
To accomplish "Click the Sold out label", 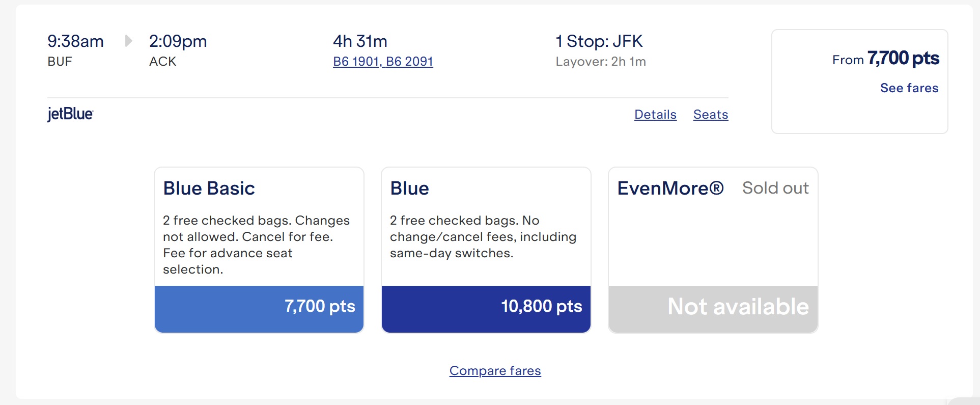I will [775, 188].
